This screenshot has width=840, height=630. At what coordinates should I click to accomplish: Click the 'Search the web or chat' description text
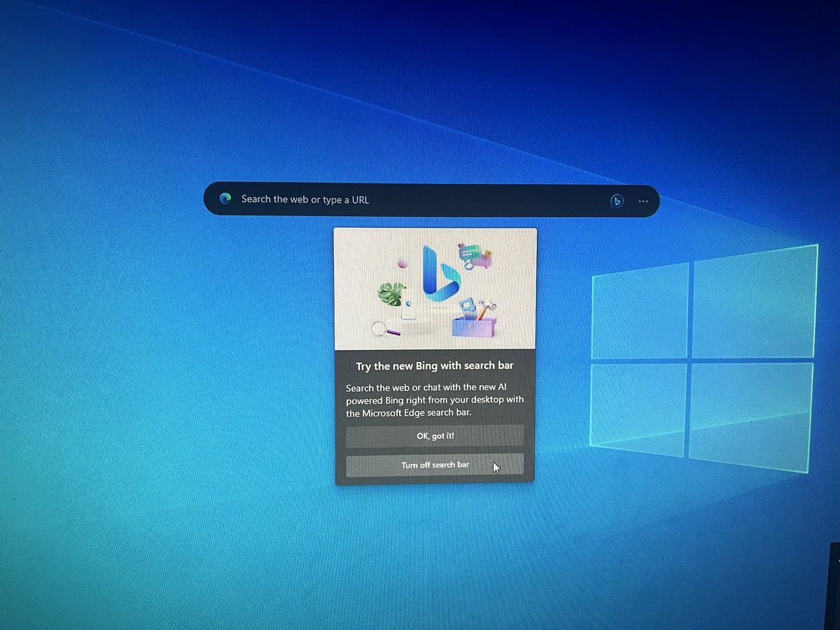435,400
